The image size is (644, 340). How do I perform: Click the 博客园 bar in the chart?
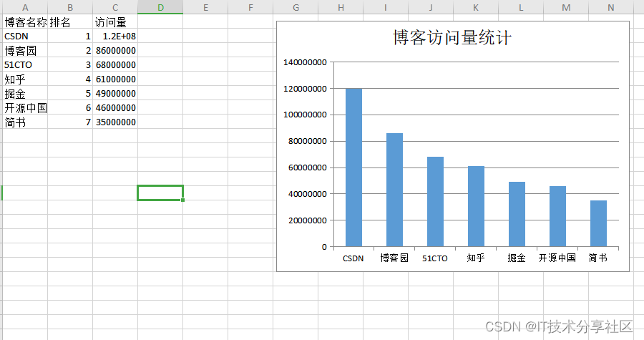(394, 190)
